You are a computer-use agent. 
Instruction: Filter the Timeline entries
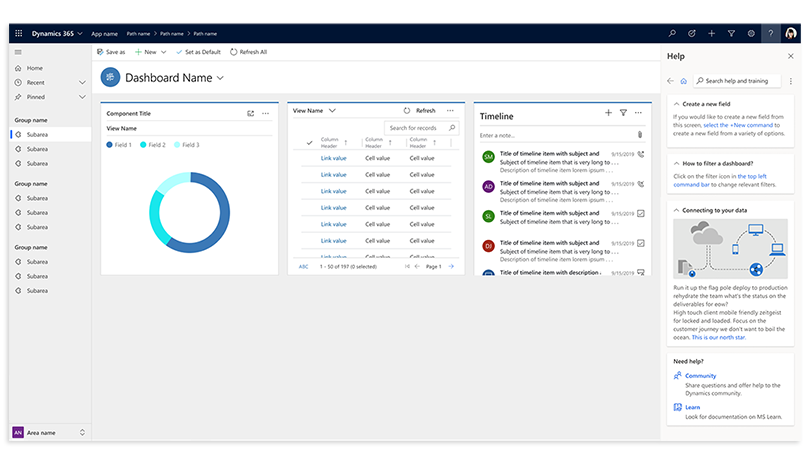click(x=623, y=114)
